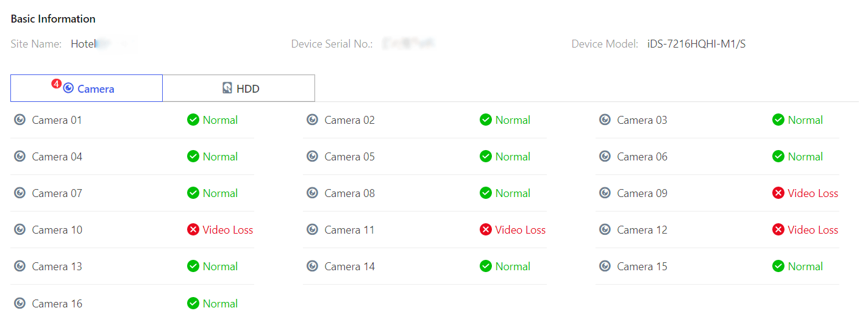The height and width of the screenshot is (330, 868).
Task: Click the camera icon beside Camera 01
Action: click(20, 120)
